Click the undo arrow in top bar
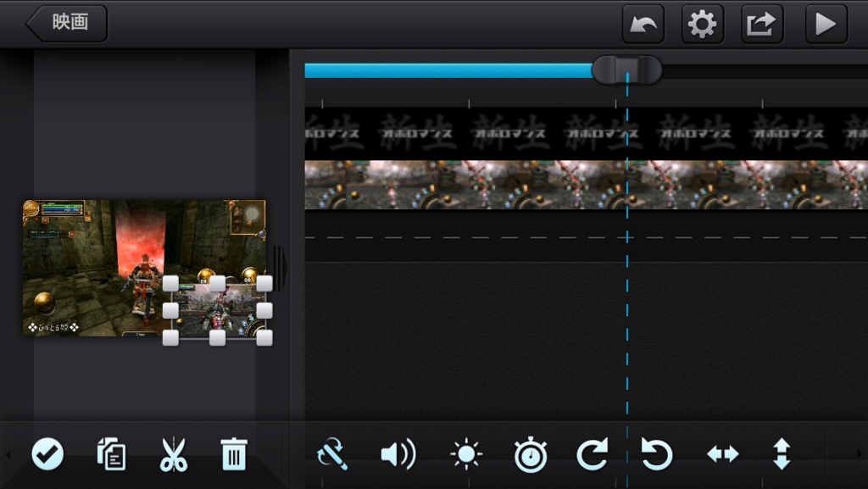Viewport: 868px width, 489px height. 643,24
